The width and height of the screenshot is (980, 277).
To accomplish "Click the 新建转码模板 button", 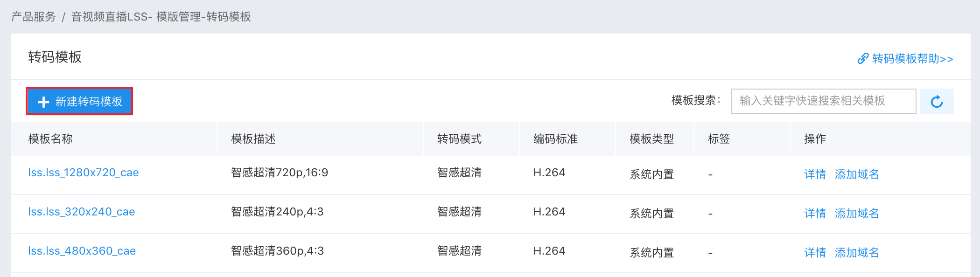I will [x=79, y=101].
